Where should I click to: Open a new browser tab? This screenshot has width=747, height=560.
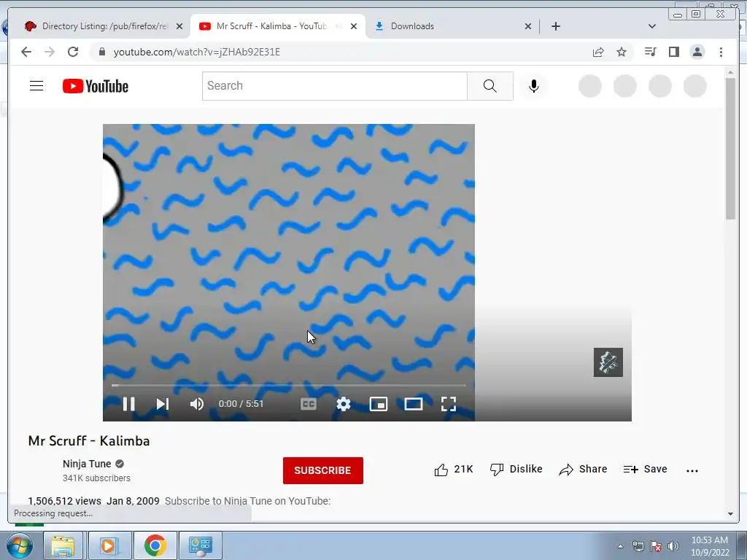555,26
